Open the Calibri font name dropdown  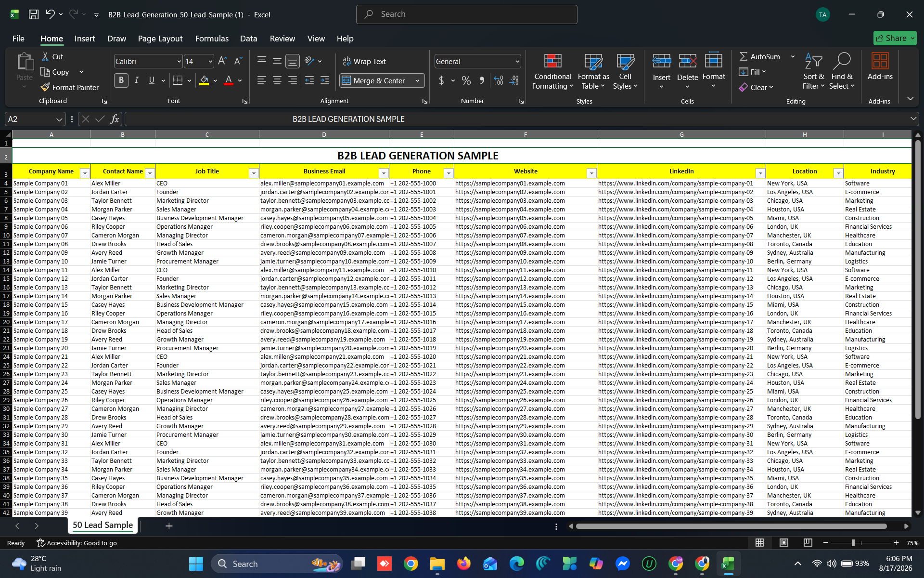pos(179,61)
